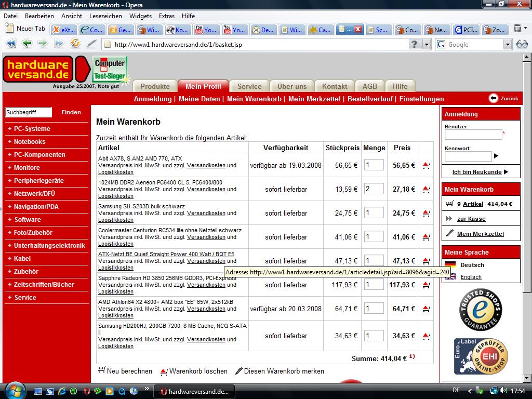Expand the quick launch overflow chevron
Image resolution: width=532 pixels, height=399 pixels.
coord(147,389)
